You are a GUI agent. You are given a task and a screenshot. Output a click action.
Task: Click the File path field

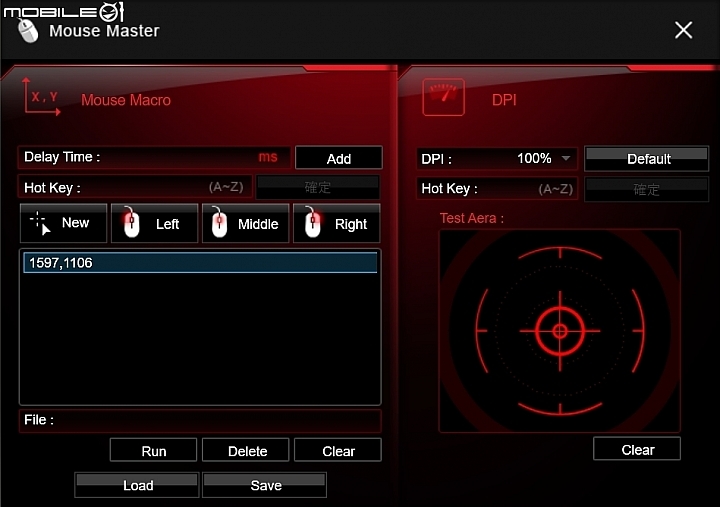[200, 420]
